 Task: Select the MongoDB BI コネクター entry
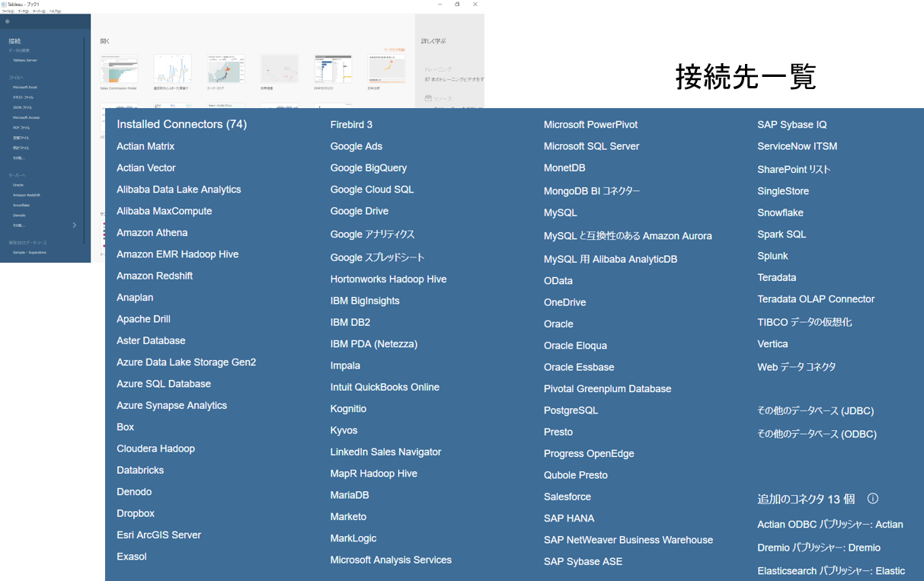[592, 191]
